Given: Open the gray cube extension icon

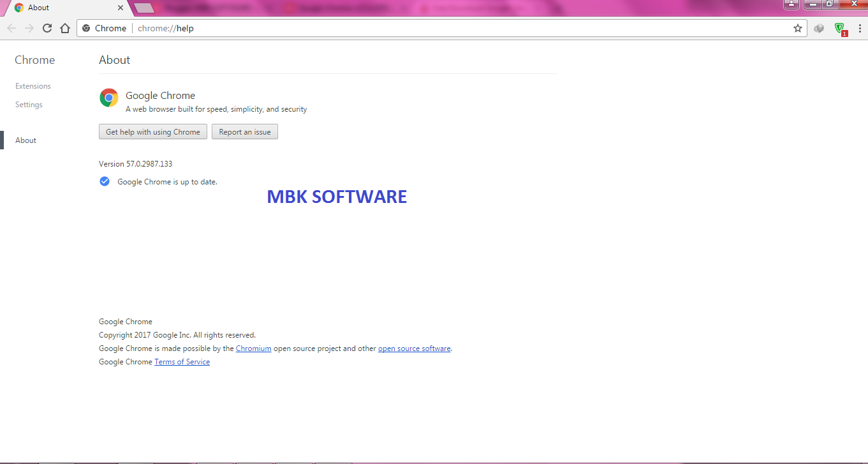Looking at the screenshot, I should [820, 28].
